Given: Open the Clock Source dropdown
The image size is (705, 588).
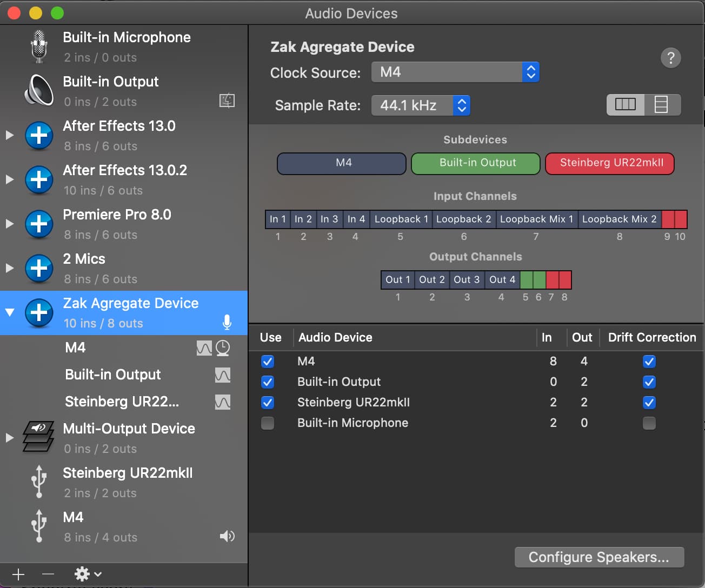Looking at the screenshot, I should click(455, 72).
